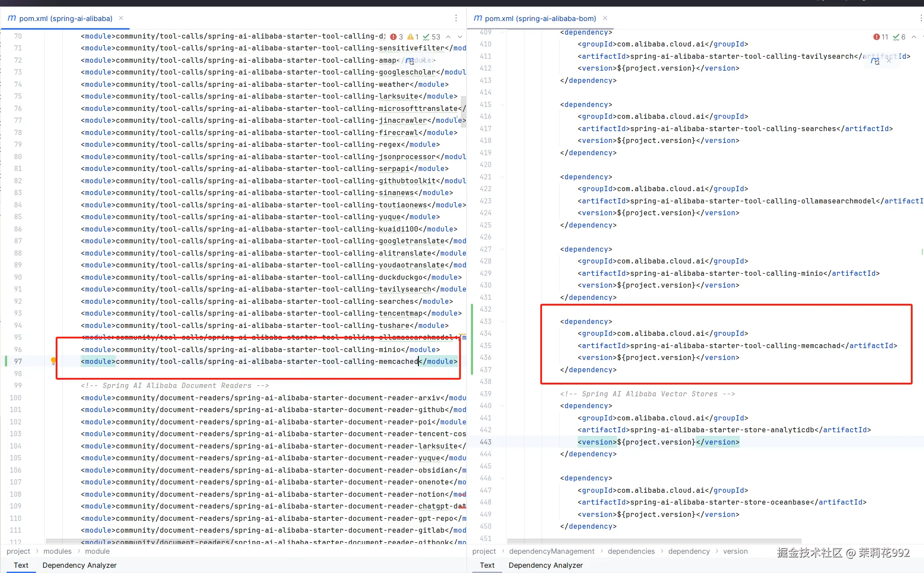
Task: Go to next highlighted problem in left editor
Action: click(460, 37)
